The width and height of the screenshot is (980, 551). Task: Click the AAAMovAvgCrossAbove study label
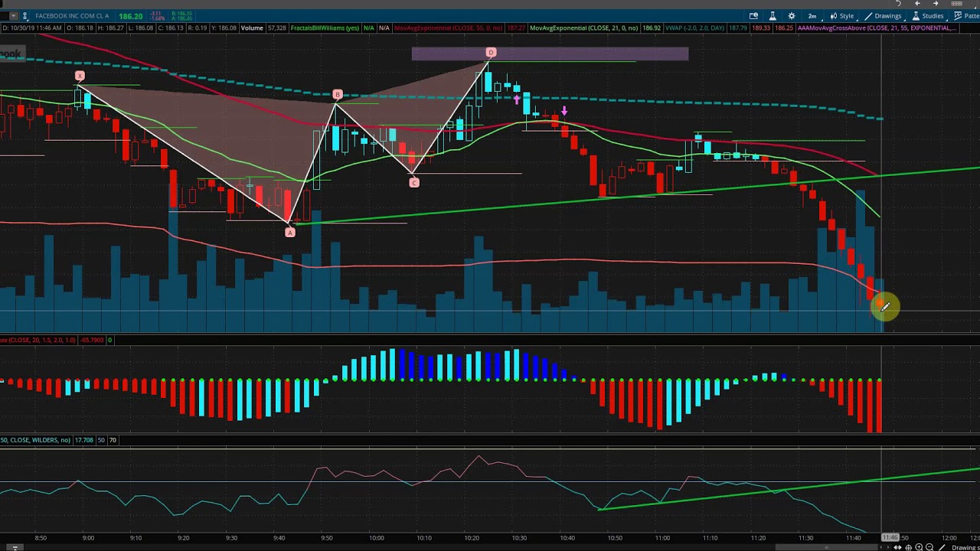(x=876, y=28)
